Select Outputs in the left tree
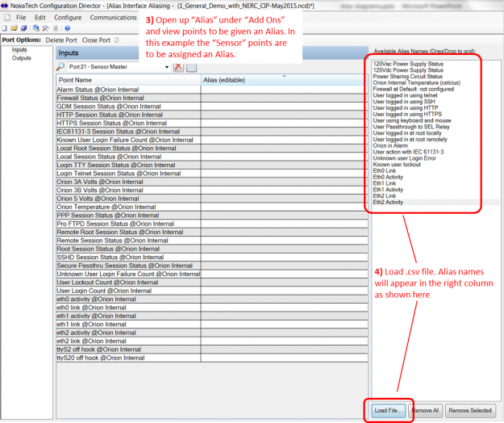The height and width of the screenshot is (423, 504). pos(22,58)
